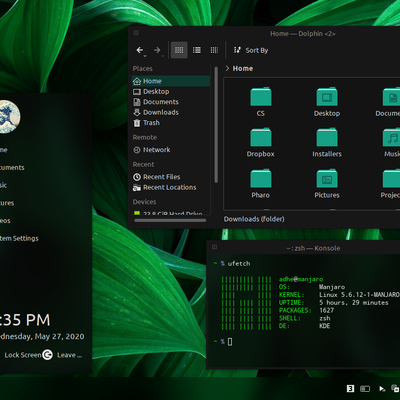Image resolution: width=400 pixels, height=400 pixels.
Task: Click the breadcrumb arrow before Home
Action: coord(227,68)
